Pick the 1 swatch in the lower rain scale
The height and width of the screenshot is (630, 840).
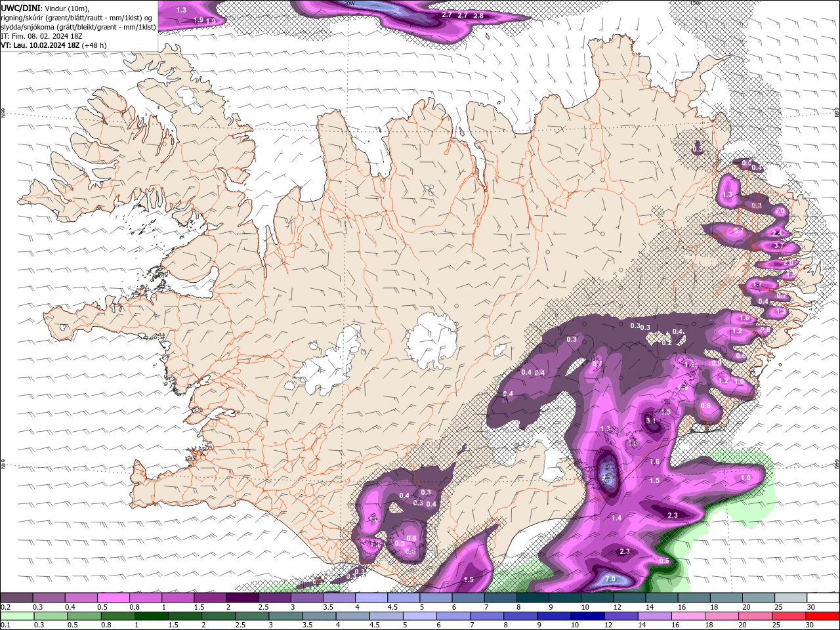coord(151,616)
